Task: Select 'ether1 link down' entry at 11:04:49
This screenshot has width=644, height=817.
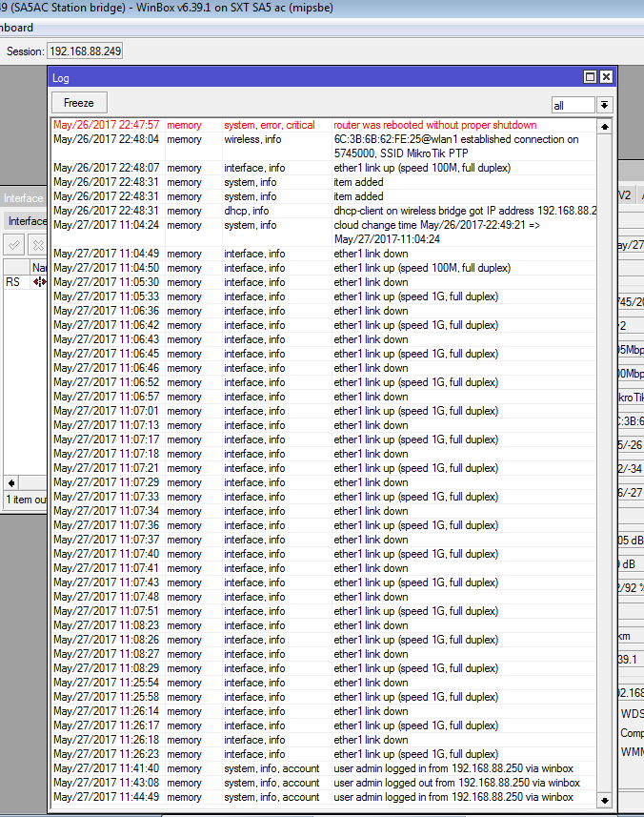Action: coord(324,254)
